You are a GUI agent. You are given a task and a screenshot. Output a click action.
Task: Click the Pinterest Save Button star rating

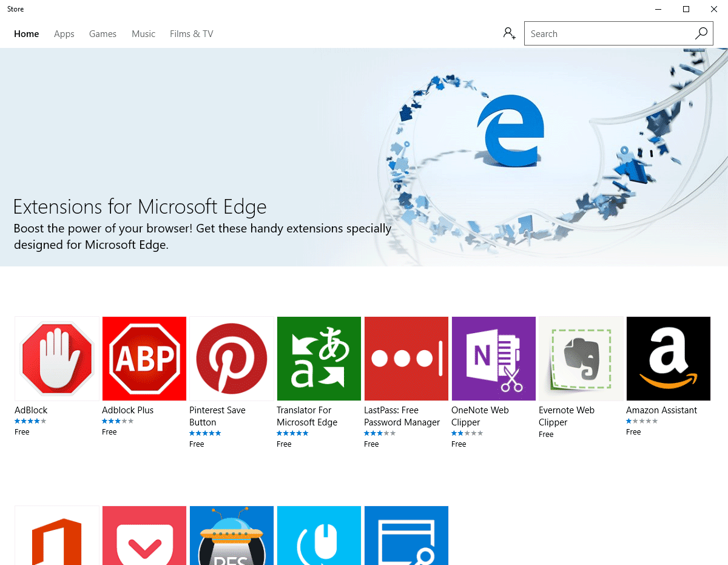pyautogui.click(x=205, y=433)
